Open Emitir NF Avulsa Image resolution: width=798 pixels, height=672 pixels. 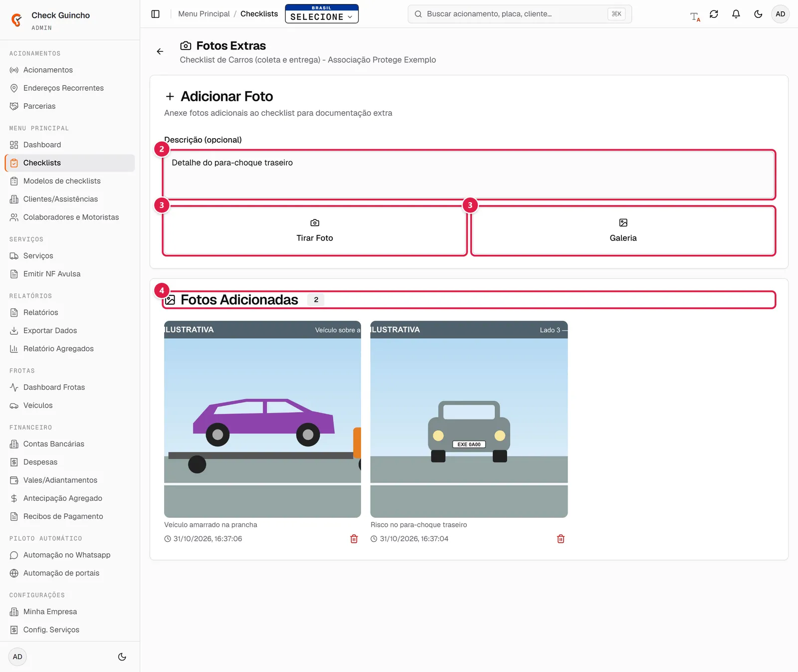(70, 274)
